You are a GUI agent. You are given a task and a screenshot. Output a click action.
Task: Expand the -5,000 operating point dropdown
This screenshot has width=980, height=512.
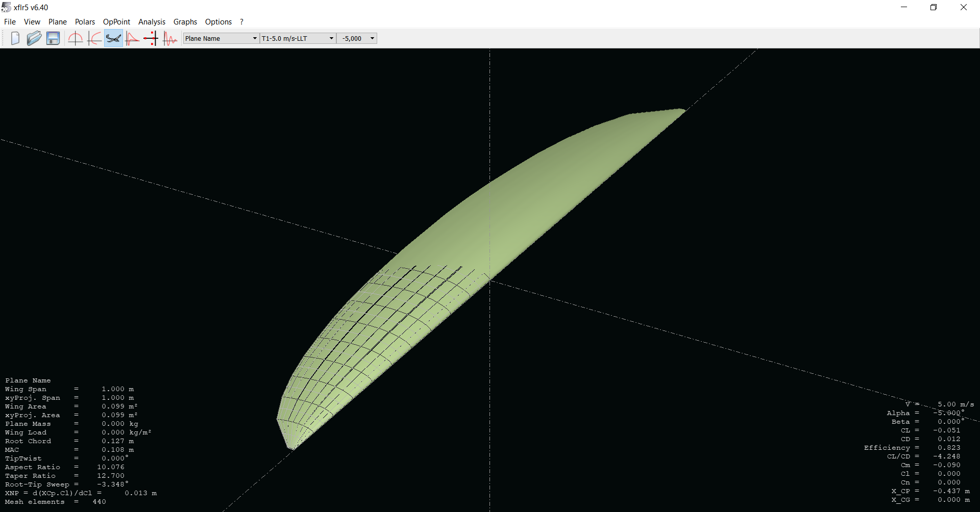click(357, 38)
